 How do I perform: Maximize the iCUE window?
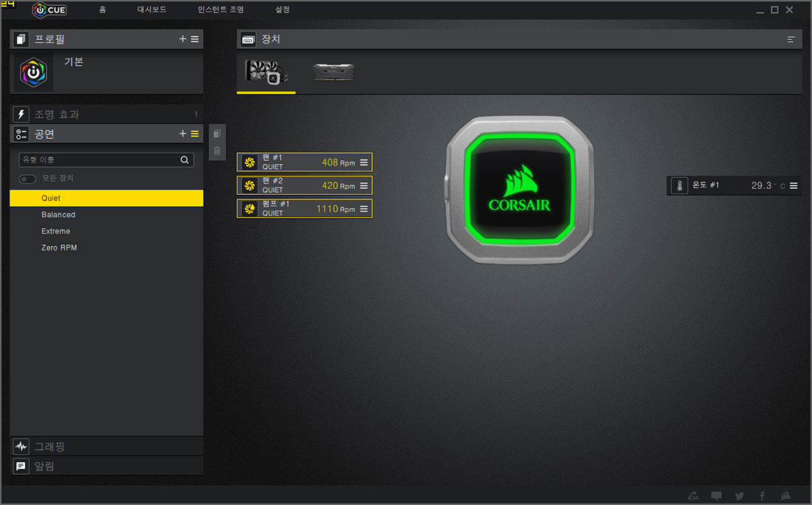click(774, 10)
